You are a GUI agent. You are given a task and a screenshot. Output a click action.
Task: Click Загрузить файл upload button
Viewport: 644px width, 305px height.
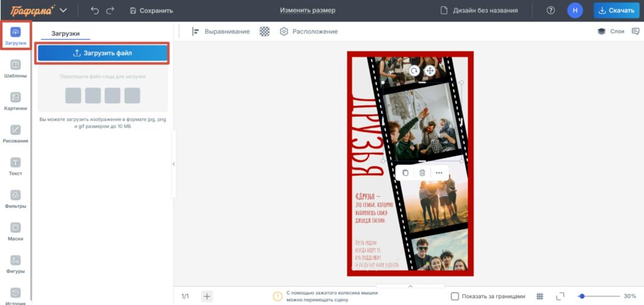103,53
